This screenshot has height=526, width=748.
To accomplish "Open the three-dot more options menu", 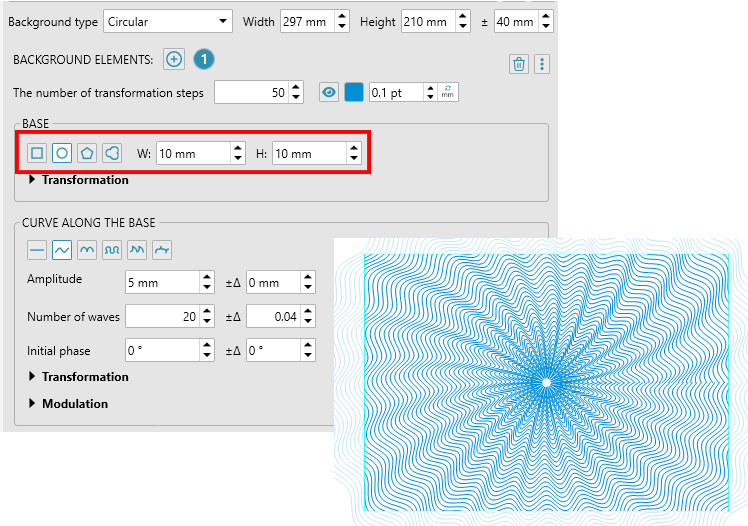I will 542,64.
